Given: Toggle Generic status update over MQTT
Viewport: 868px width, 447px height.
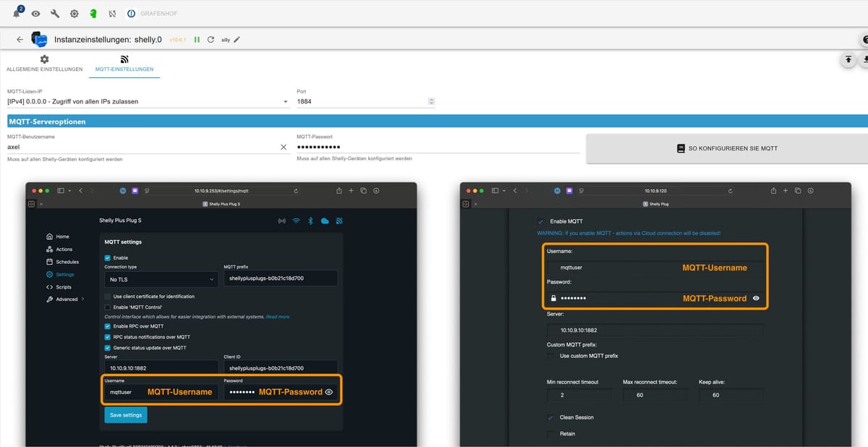Looking at the screenshot, I should tap(108, 348).
